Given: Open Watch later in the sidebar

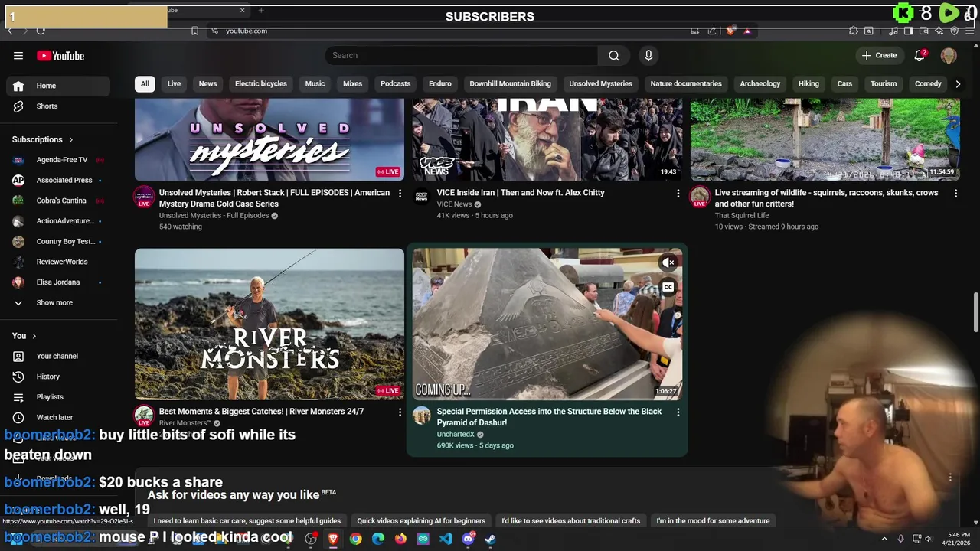Looking at the screenshot, I should click(55, 417).
